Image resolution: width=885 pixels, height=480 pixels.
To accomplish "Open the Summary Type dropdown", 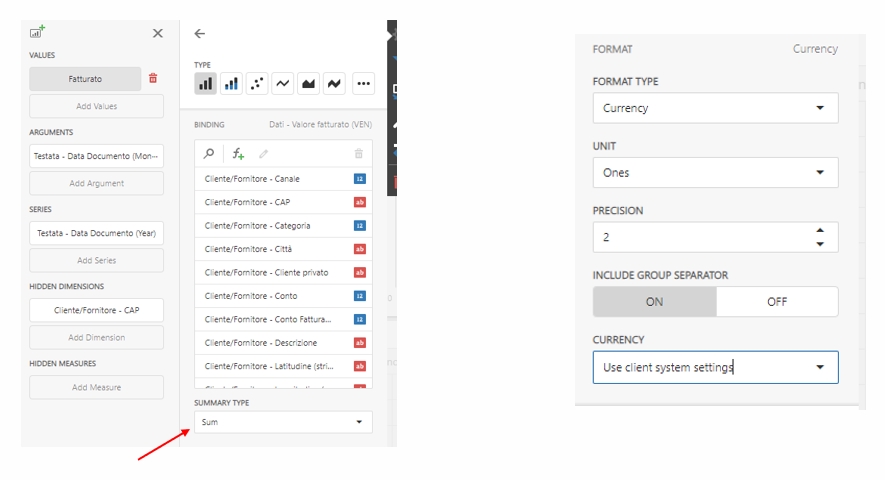I will pyautogui.click(x=283, y=422).
